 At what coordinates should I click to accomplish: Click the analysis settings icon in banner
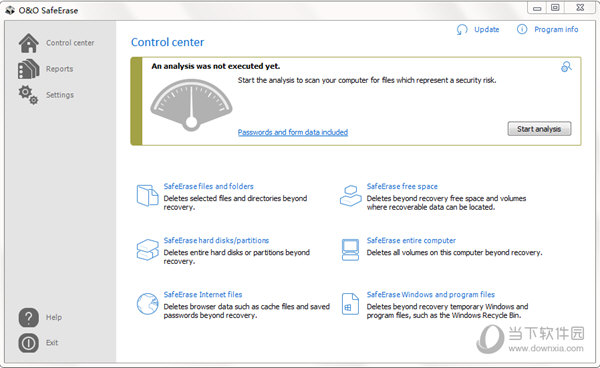[566, 67]
